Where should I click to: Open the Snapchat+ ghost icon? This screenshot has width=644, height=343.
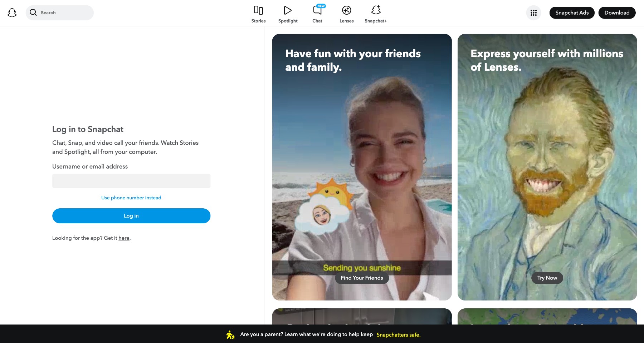coord(376,10)
